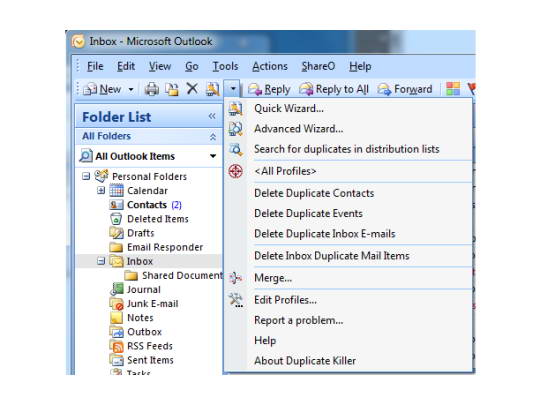Click the Sent Items folder icon
Viewport: 540px width, 405px height.
click(116, 360)
